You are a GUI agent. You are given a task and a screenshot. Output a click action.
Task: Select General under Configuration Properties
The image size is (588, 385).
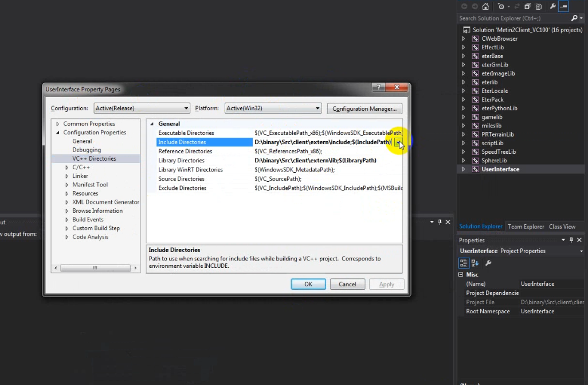point(82,141)
